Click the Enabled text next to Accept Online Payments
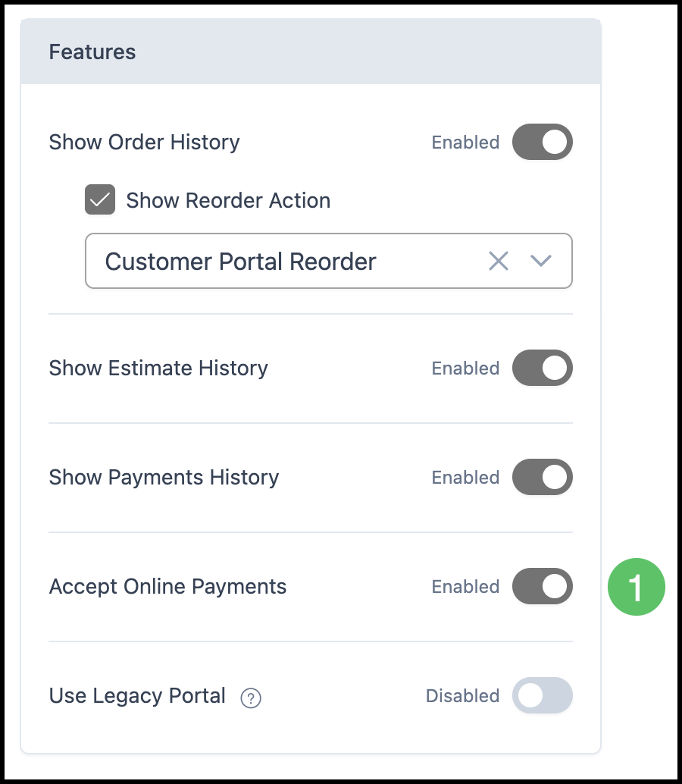The width and height of the screenshot is (682, 784). 466,587
